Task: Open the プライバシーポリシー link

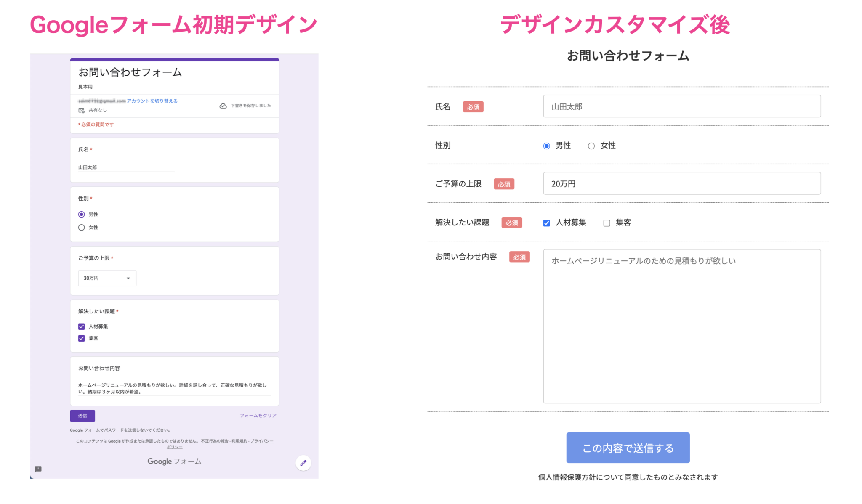Action: [262, 441]
